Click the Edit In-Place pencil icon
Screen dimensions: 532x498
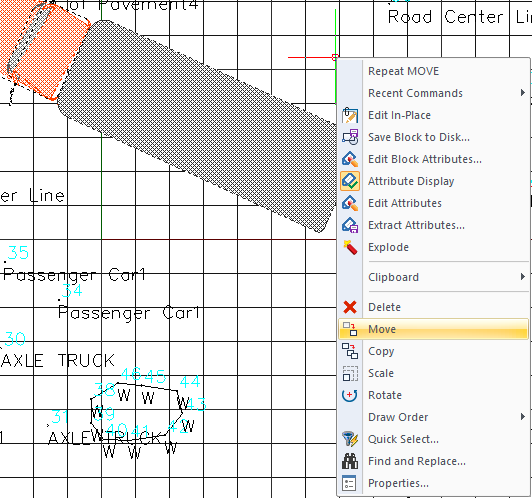350,115
